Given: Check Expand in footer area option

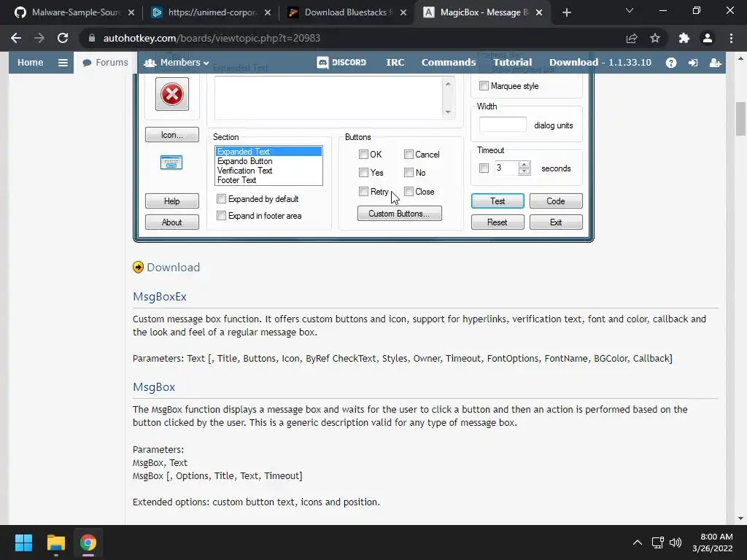Looking at the screenshot, I should (x=221, y=216).
